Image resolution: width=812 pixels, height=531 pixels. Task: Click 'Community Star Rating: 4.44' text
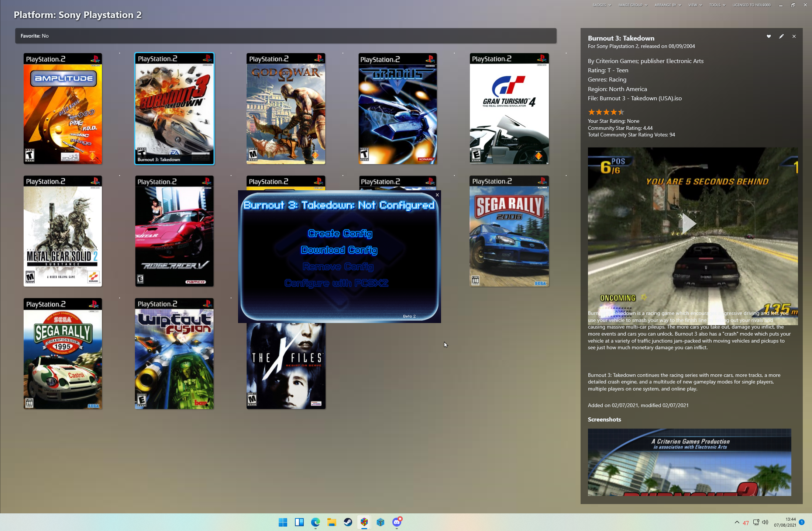(x=620, y=128)
